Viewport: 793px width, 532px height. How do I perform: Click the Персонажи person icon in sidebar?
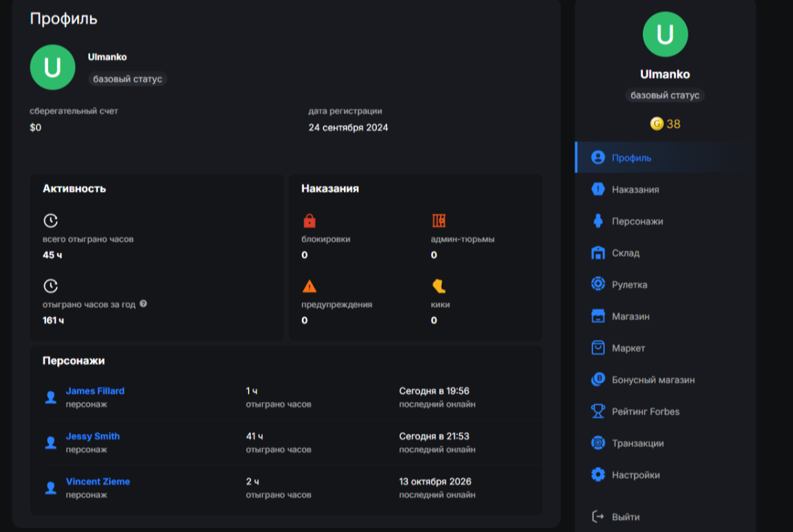pos(598,221)
